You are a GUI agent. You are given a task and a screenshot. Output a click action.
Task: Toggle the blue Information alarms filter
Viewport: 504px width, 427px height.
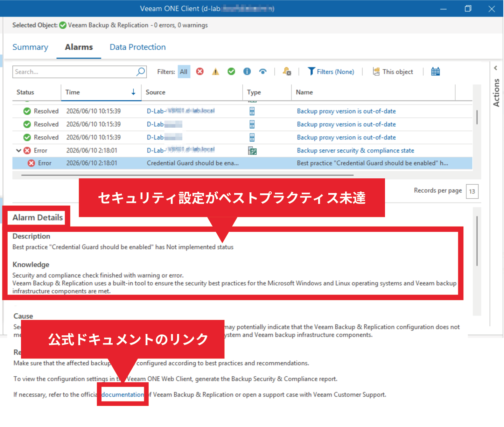click(x=247, y=72)
